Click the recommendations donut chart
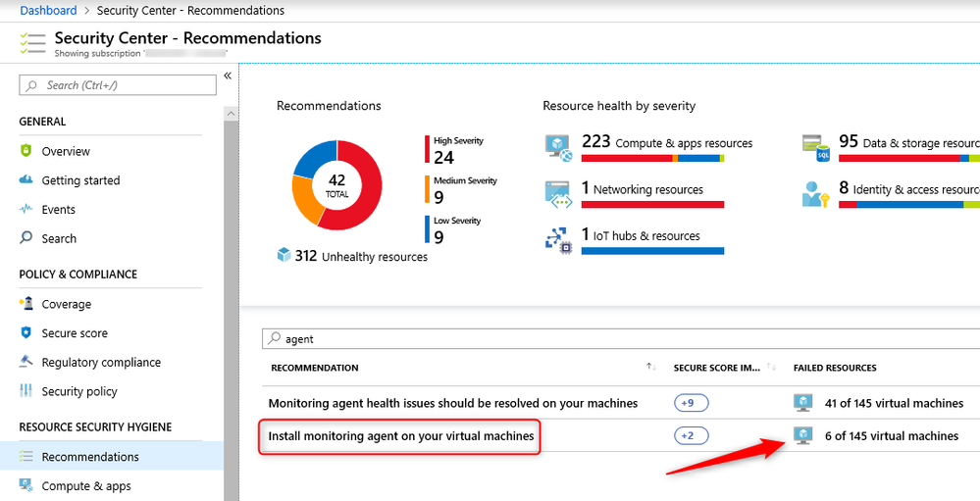The image size is (980, 501). (x=336, y=185)
